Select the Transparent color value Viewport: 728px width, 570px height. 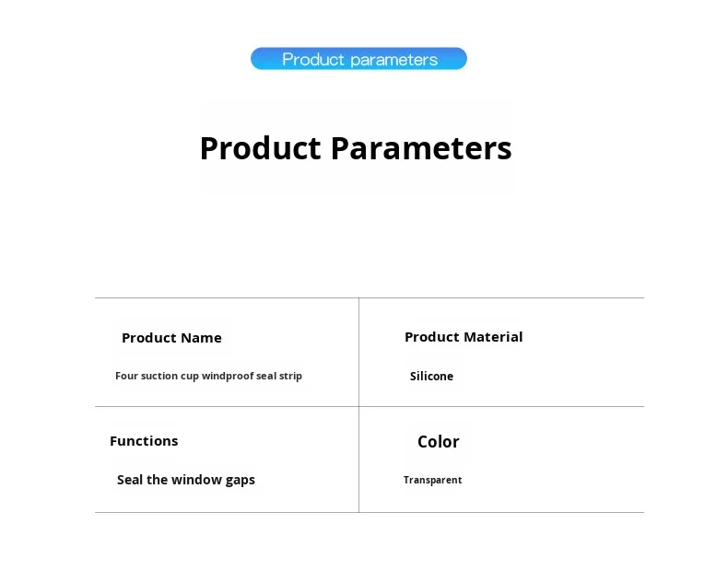pos(432,480)
